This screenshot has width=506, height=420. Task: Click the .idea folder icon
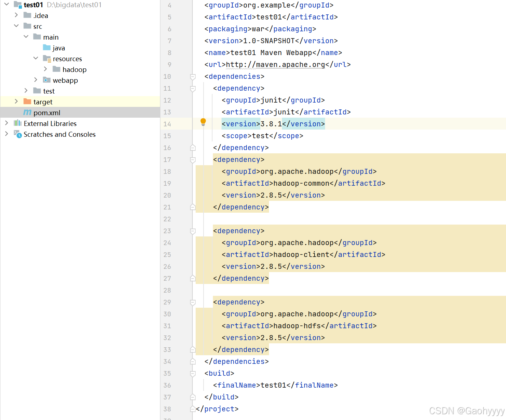pyautogui.click(x=27, y=15)
